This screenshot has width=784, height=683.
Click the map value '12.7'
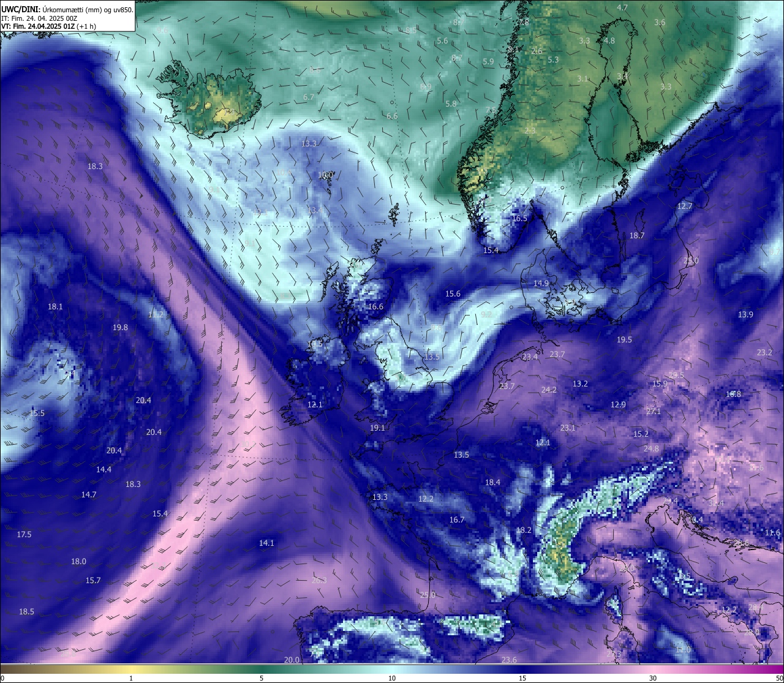(684, 206)
